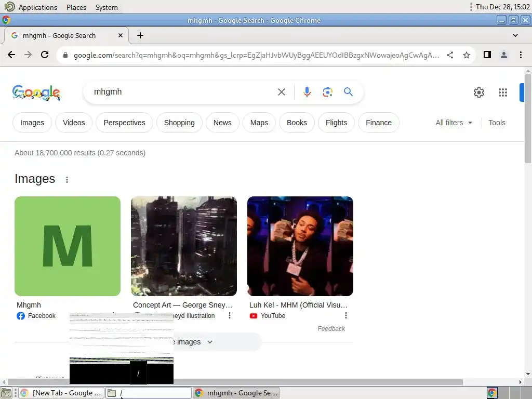The height and width of the screenshot is (399, 532).
Task: Expand the All filters dropdown
Action: [454, 123]
